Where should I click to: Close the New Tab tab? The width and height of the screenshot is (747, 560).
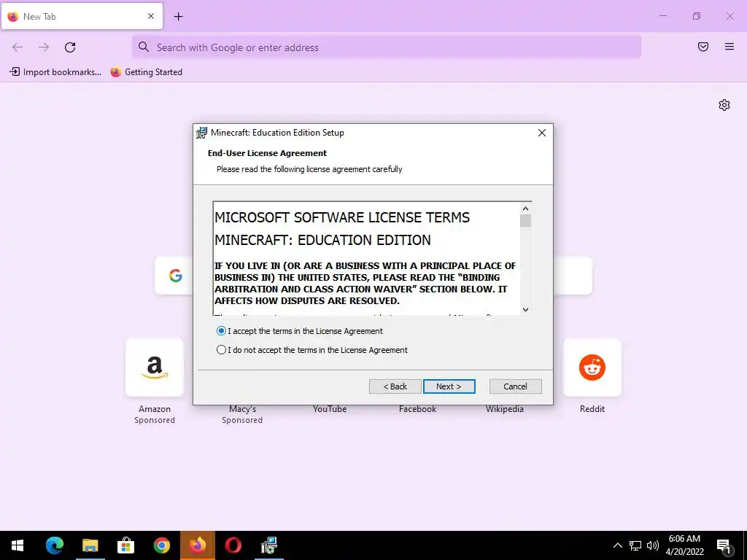151,16
